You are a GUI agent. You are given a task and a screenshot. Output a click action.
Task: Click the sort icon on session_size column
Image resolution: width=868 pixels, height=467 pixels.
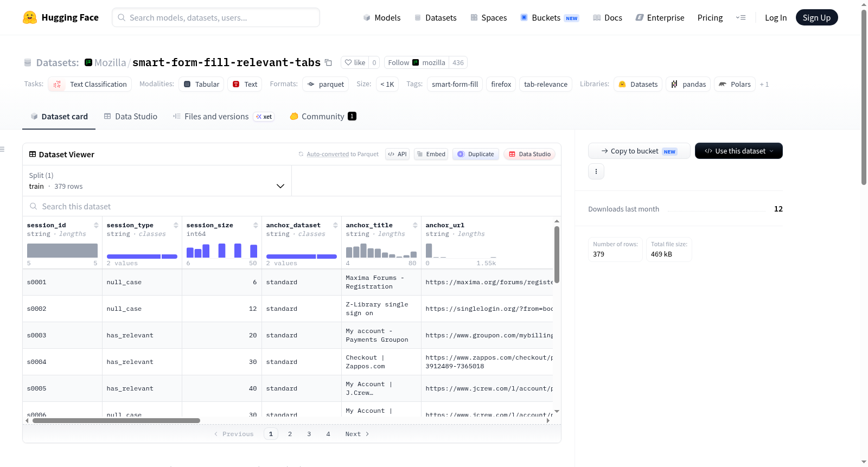(256, 225)
